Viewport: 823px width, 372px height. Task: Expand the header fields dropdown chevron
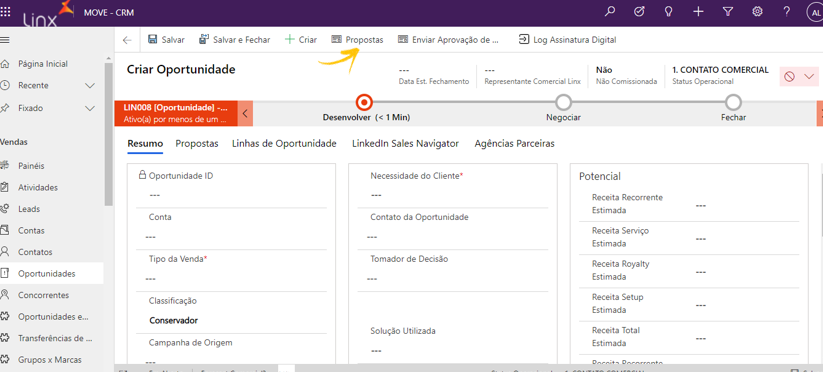click(x=809, y=77)
